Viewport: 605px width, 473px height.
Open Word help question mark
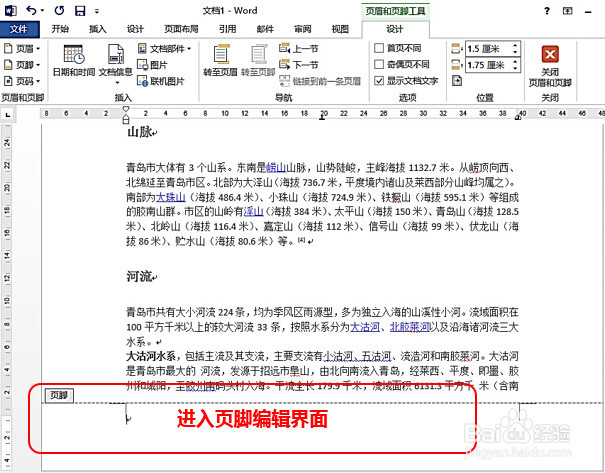[x=547, y=11]
